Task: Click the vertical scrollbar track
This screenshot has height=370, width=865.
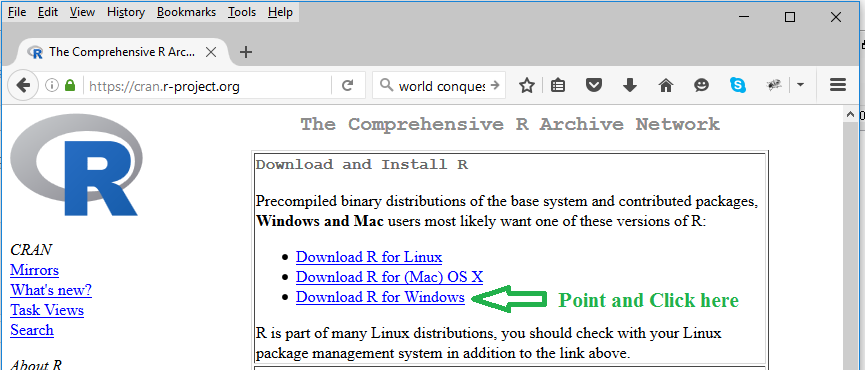Action: pyautogui.click(x=851, y=245)
